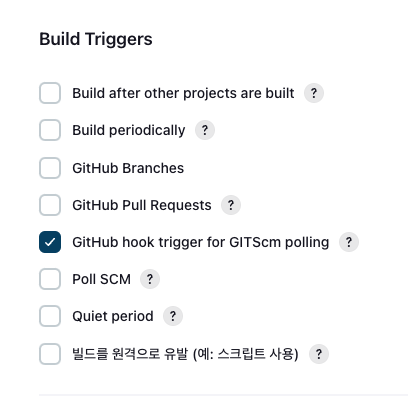Click the 'GitHub hook trigger for GITScm polling' label

[x=201, y=242]
